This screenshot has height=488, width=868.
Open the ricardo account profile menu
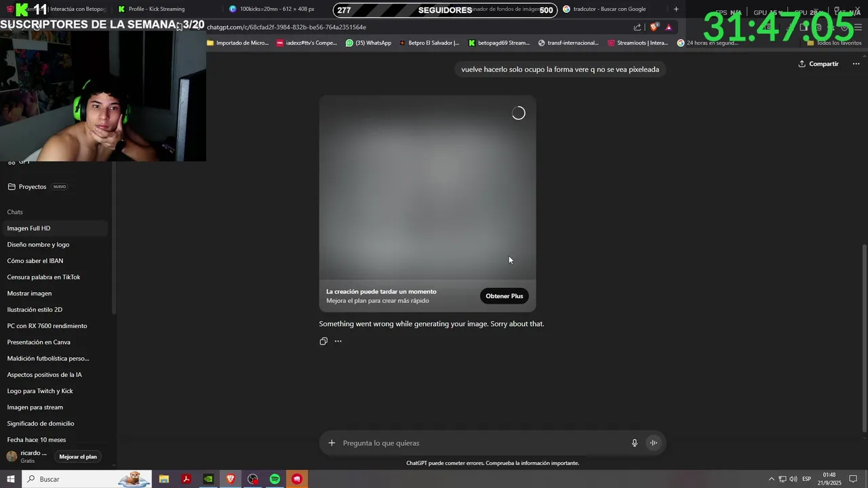click(27, 456)
